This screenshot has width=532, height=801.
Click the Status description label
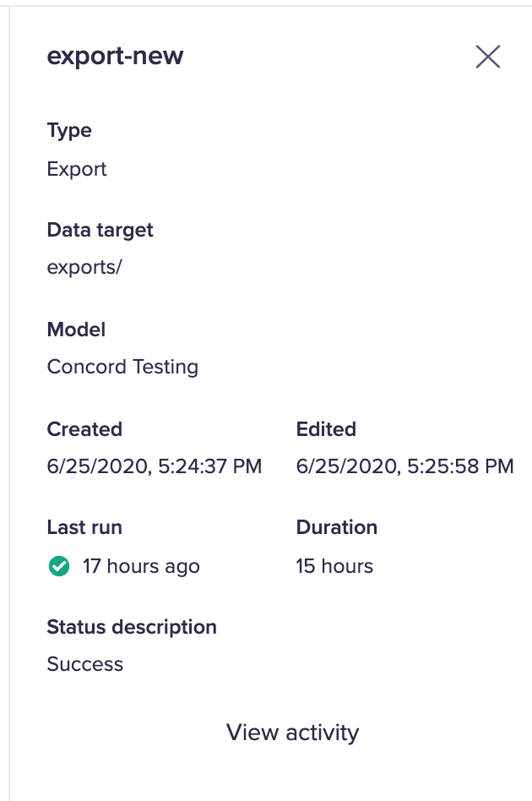(132, 627)
